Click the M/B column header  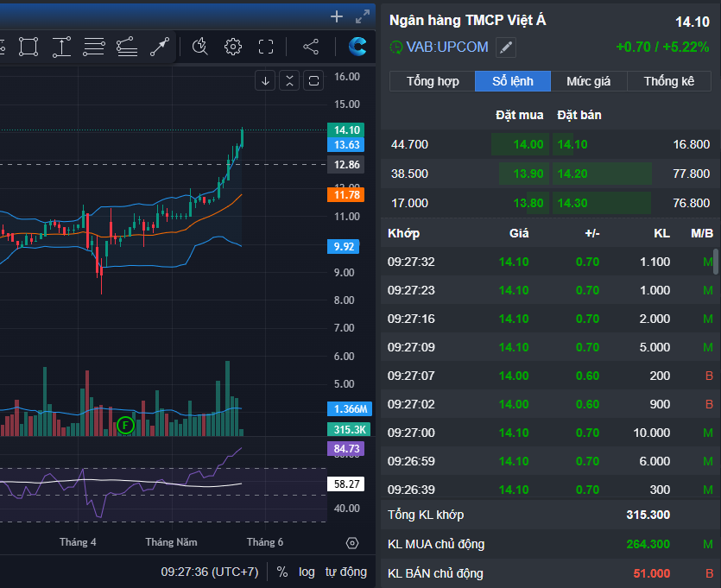[702, 233]
